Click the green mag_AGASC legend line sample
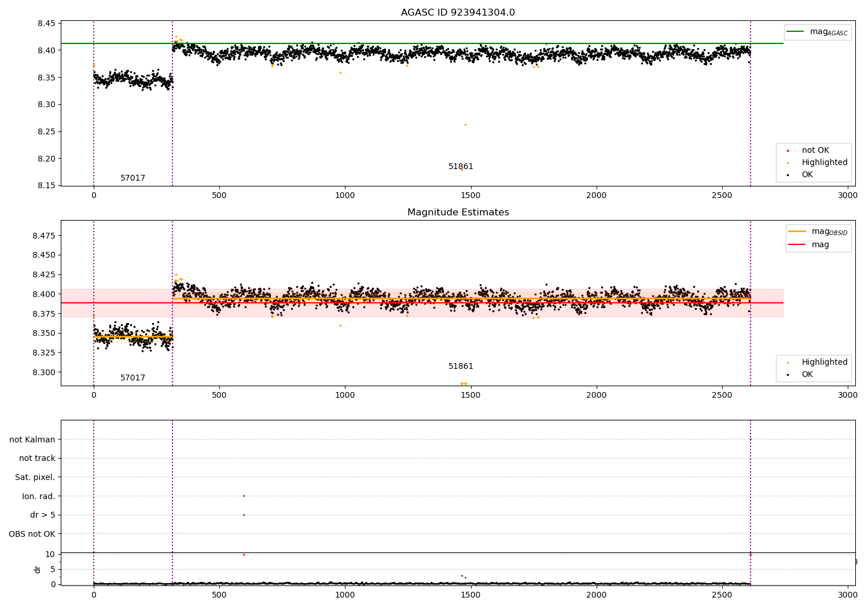The height and width of the screenshot is (608, 868). (796, 32)
